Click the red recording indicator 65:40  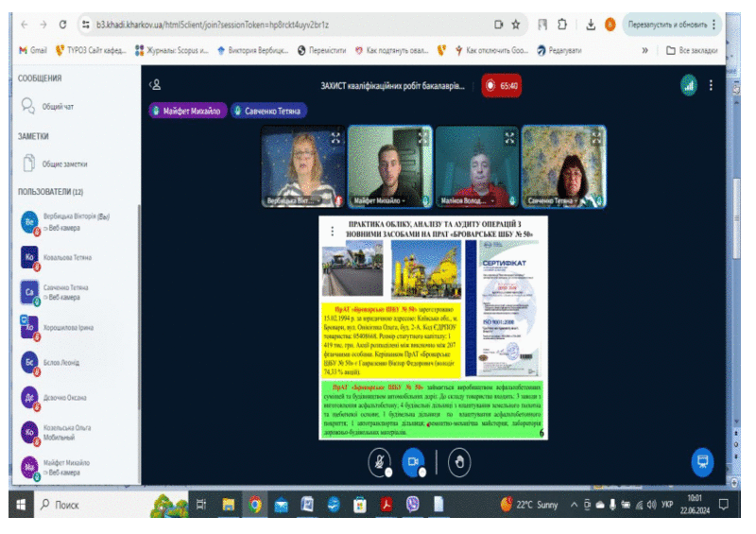(501, 86)
